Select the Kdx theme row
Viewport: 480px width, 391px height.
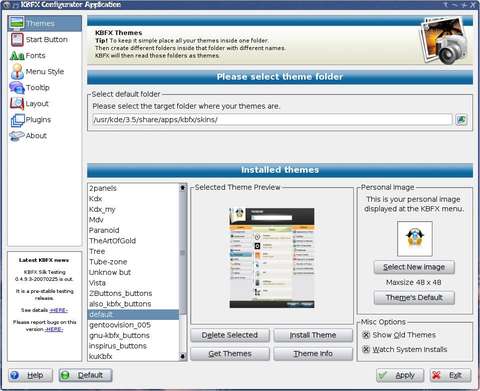point(133,199)
